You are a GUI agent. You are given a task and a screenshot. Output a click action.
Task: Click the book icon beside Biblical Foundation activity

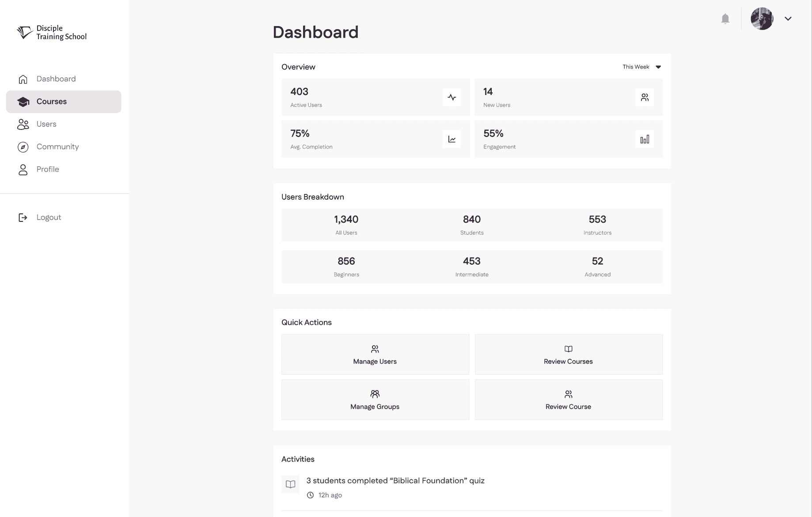click(x=290, y=484)
